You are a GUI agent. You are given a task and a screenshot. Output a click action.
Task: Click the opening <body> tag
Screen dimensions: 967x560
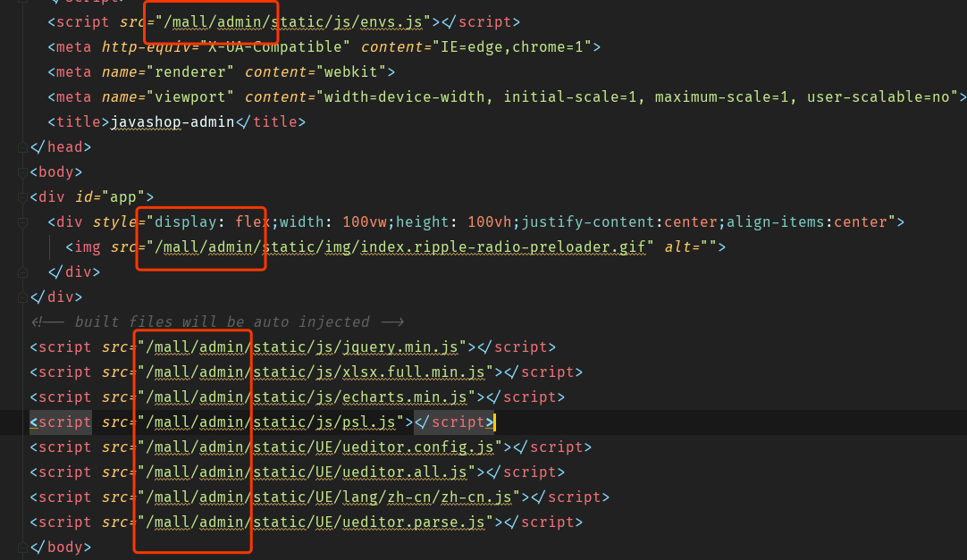point(56,171)
